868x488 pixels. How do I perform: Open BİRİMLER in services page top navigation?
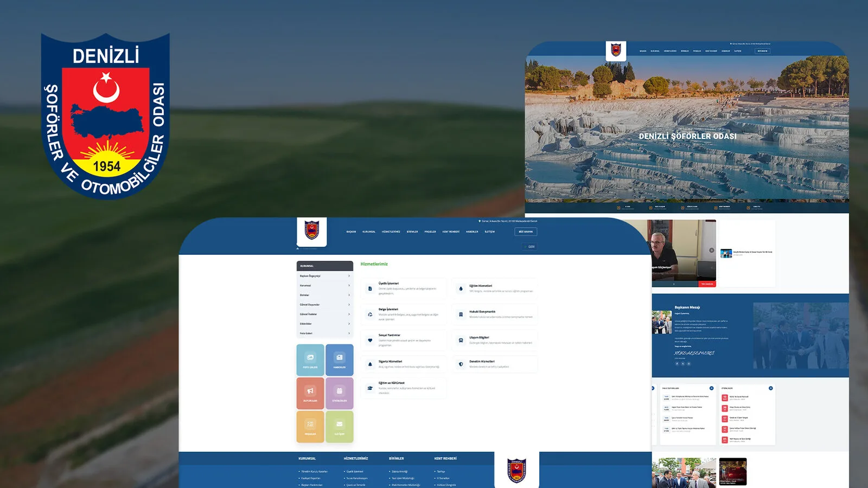pos(412,232)
